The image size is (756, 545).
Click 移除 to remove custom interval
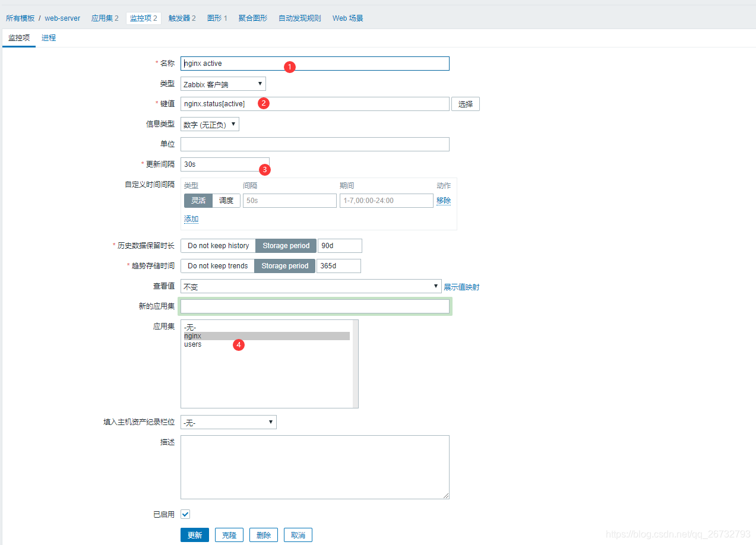pos(444,201)
